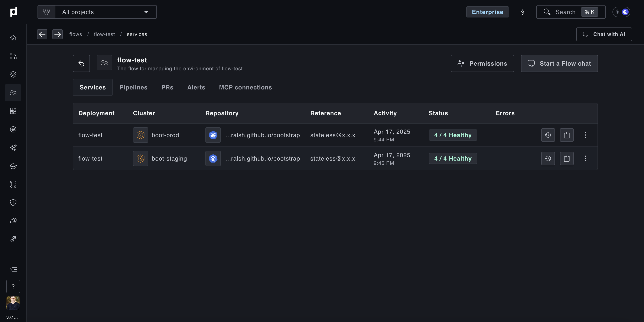
Task: Expand the sidebar with bottom expand icon
Action: [x=13, y=270]
